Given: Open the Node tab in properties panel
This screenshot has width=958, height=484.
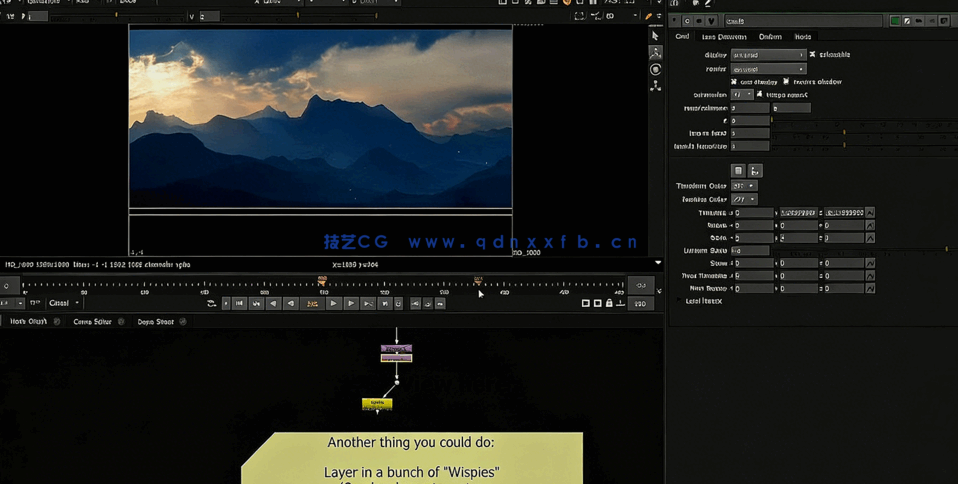Looking at the screenshot, I should pos(803,37).
